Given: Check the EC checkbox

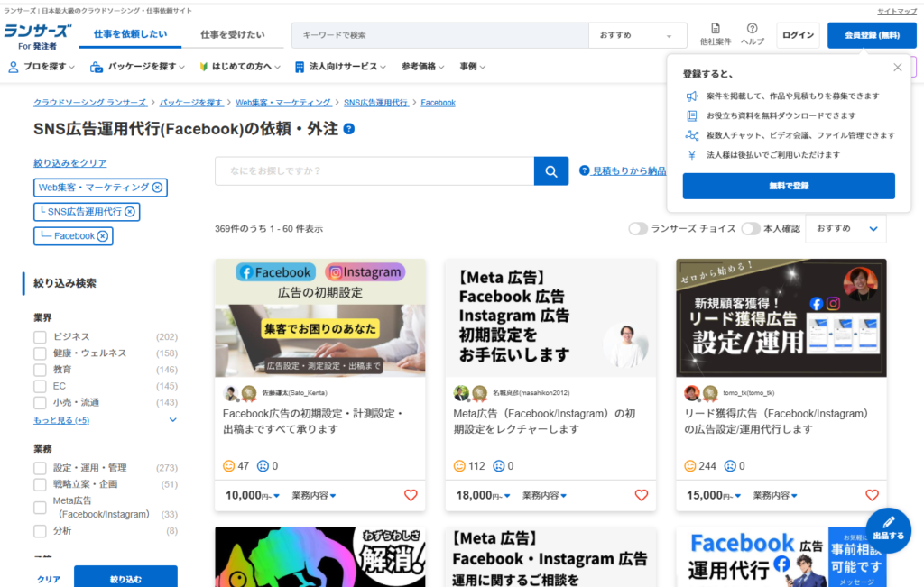Looking at the screenshot, I should 40,386.
